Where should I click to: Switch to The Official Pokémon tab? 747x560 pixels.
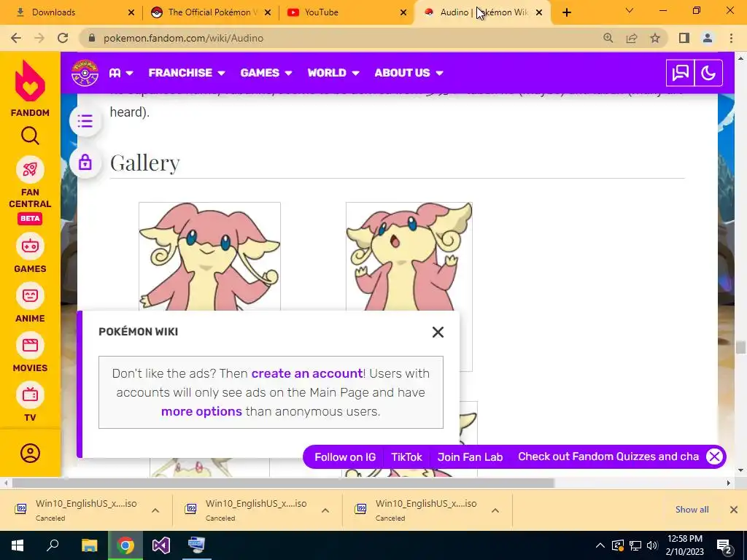pos(209,12)
